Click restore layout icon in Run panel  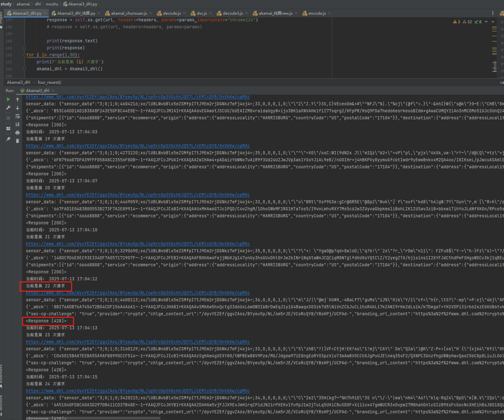8,129
